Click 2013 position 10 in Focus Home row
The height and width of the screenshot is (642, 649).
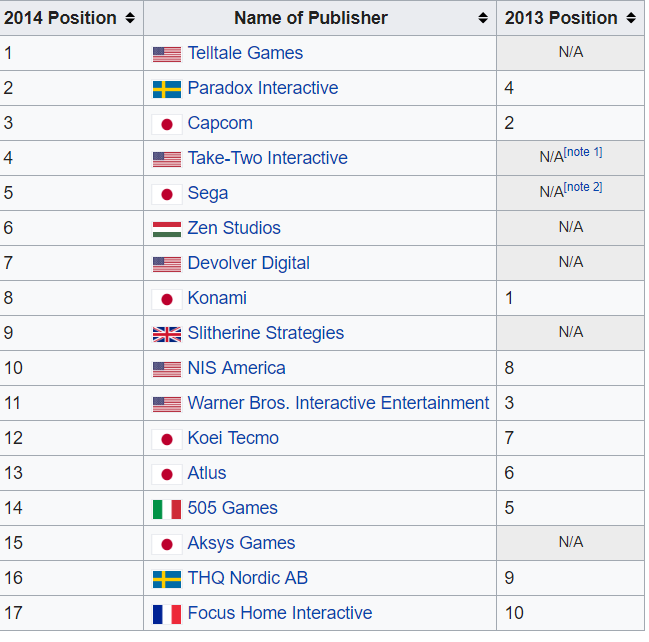(570, 613)
